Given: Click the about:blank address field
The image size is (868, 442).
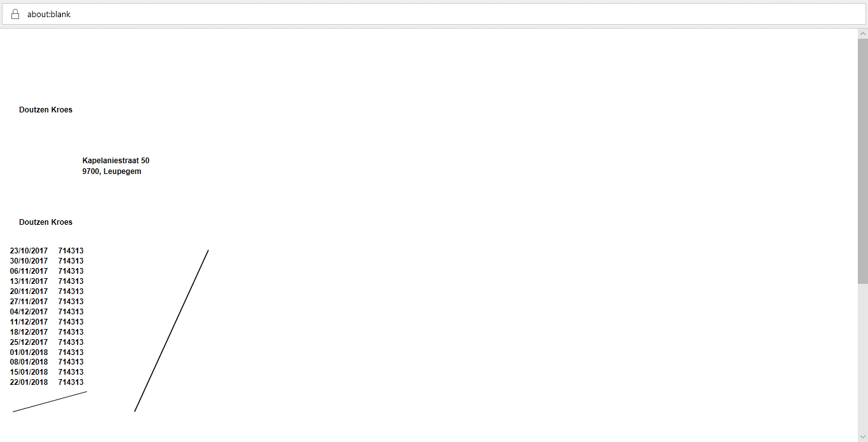Looking at the screenshot, I should [434, 14].
